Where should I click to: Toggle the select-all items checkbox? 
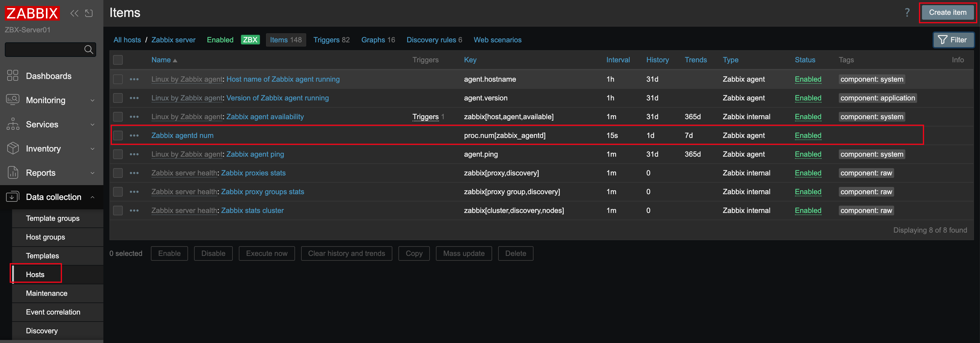pyautogui.click(x=118, y=60)
